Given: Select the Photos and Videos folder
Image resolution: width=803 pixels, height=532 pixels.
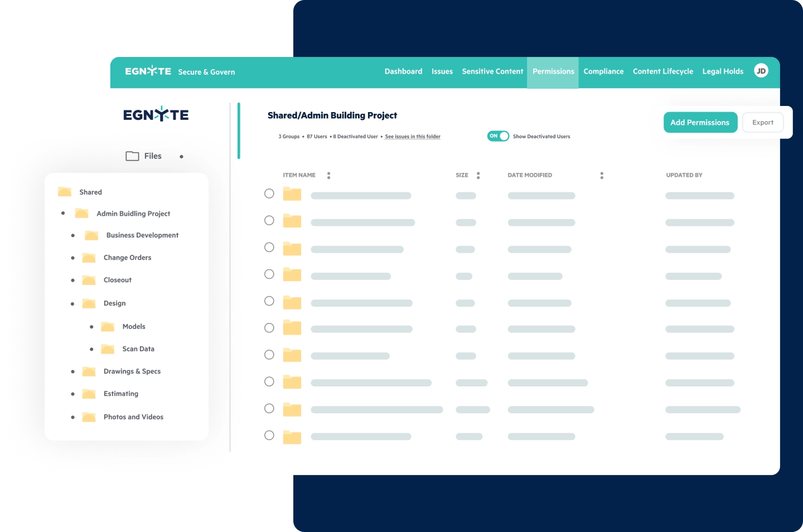Looking at the screenshot, I should [x=133, y=417].
